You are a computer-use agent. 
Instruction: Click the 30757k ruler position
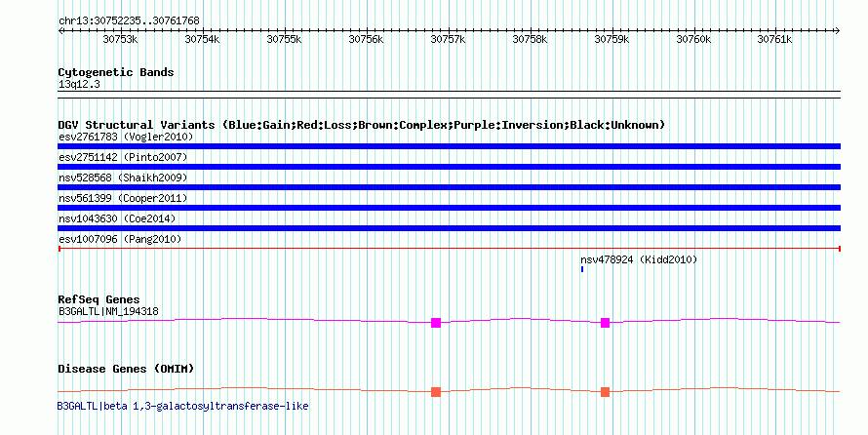(x=449, y=39)
